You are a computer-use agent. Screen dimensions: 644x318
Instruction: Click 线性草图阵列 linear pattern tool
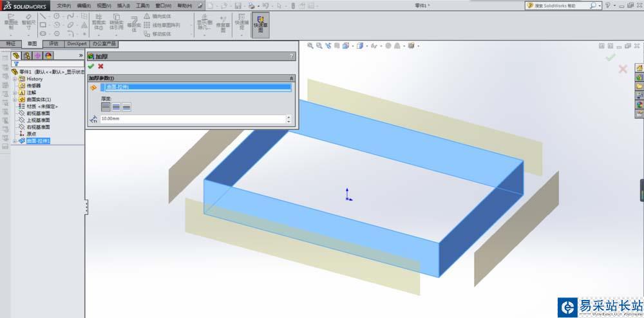point(162,25)
